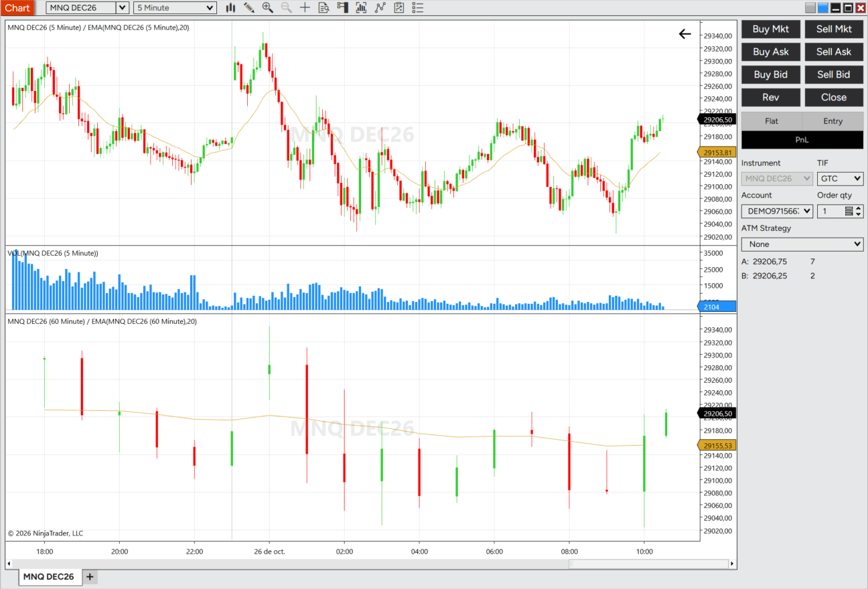Open the bar type candlestick icon
This screenshot has height=589, width=868.
(230, 8)
